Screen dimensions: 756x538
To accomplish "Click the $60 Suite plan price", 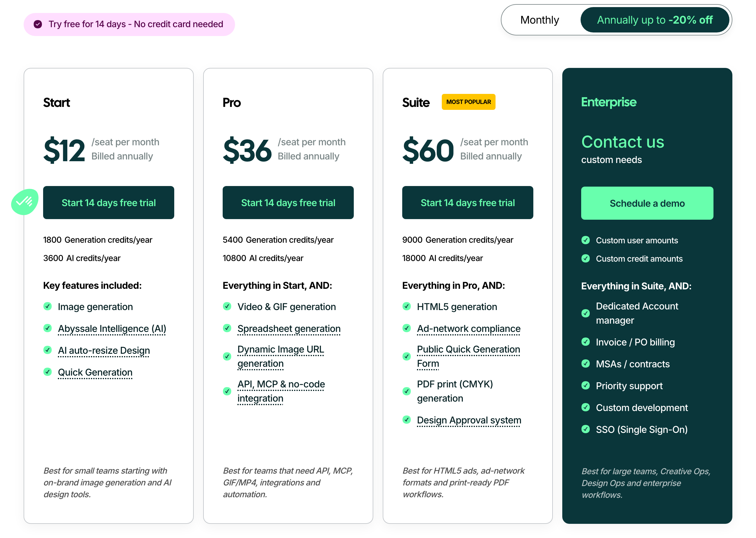I will click(428, 150).
